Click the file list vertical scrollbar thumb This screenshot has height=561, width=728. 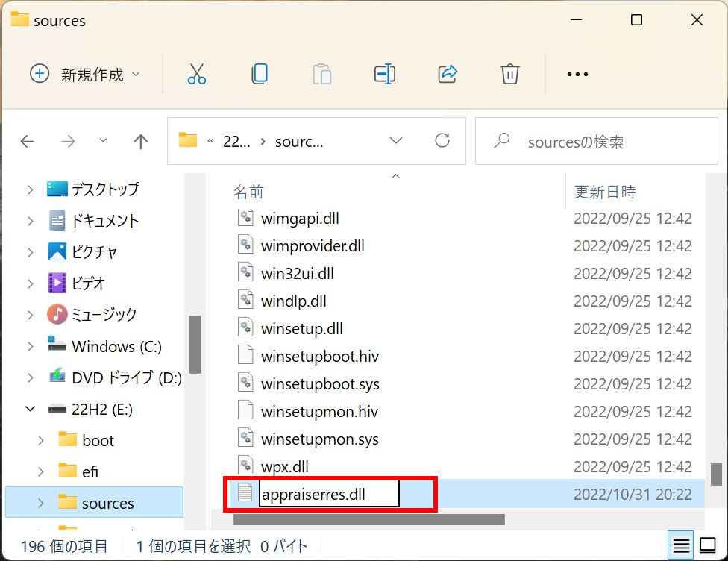pyautogui.click(x=716, y=474)
